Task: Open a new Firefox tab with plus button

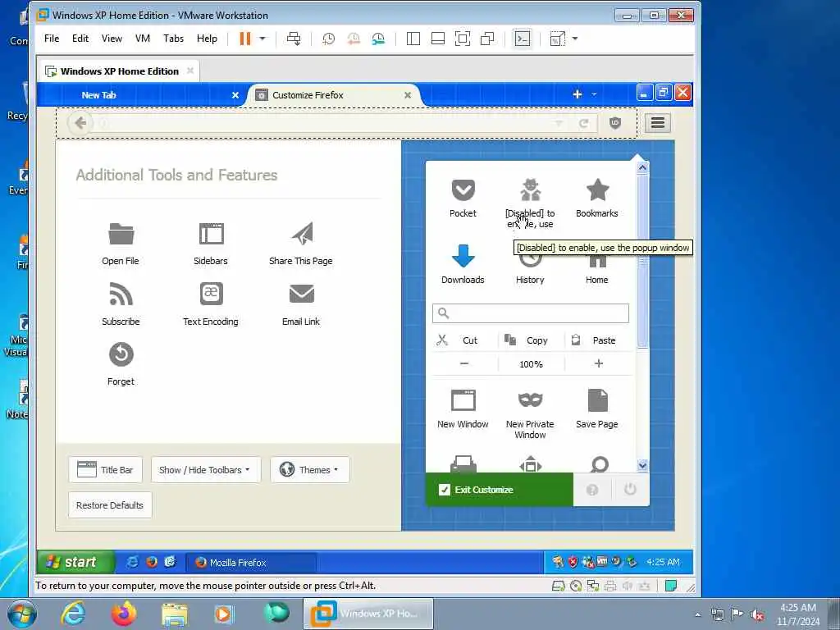Action: (577, 94)
